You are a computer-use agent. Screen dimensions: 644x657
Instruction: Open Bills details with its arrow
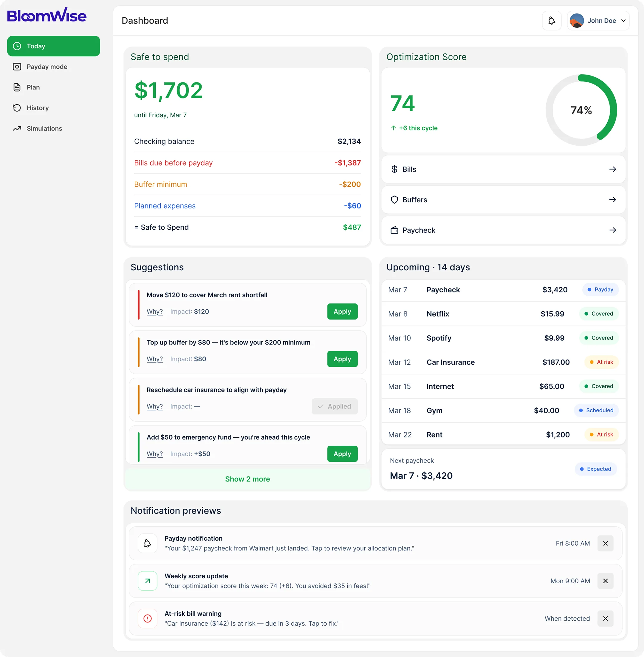click(x=612, y=169)
